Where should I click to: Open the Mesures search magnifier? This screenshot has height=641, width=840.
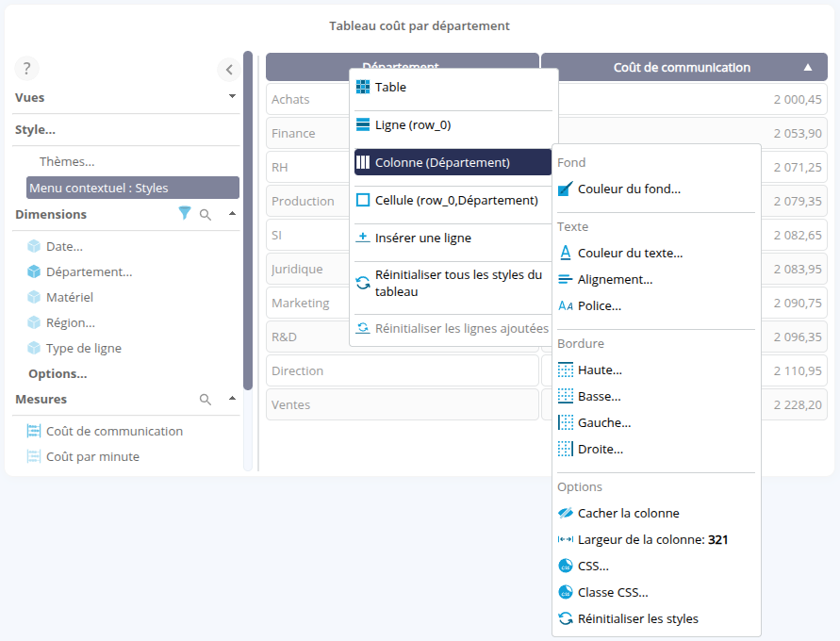pyautogui.click(x=206, y=400)
